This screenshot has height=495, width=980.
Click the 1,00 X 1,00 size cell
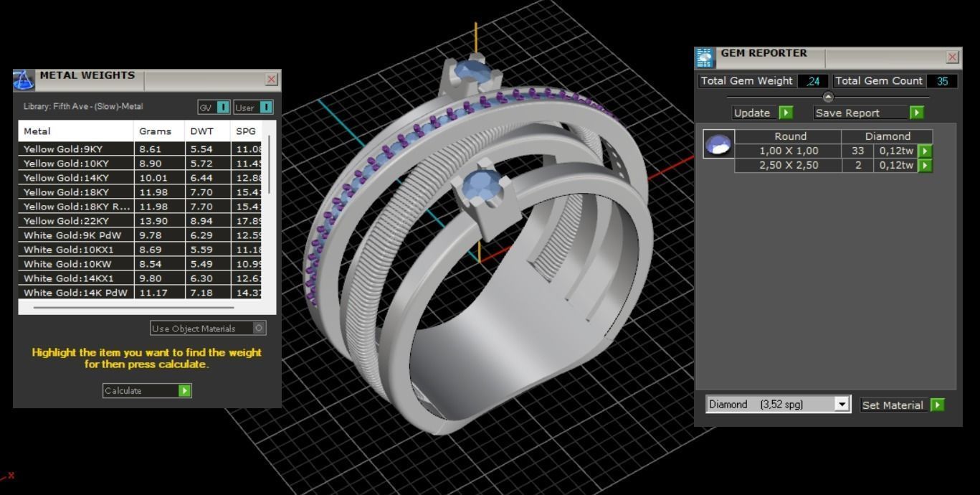(788, 151)
